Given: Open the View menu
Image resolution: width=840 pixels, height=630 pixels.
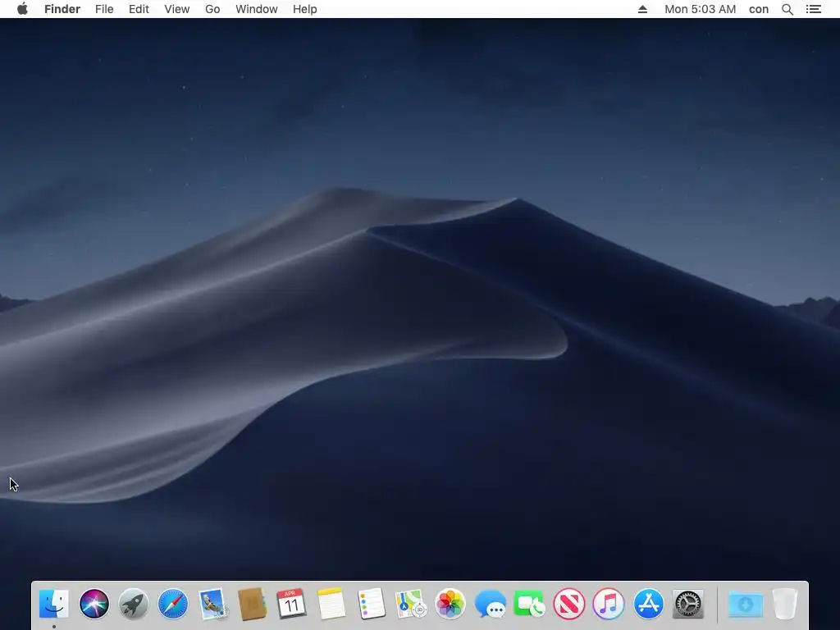Looking at the screenshot, I should point(177,9).
